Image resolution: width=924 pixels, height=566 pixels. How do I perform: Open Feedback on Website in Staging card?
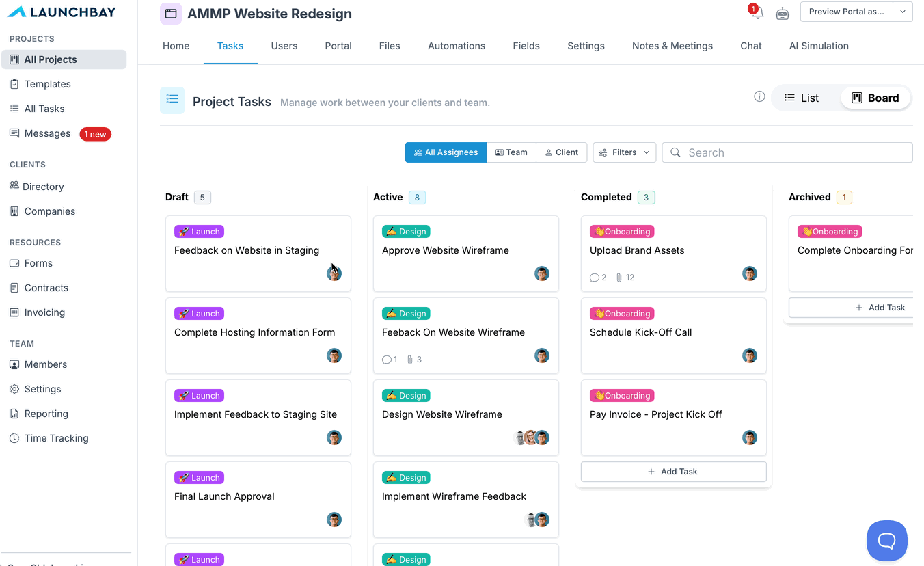point(258,254)
